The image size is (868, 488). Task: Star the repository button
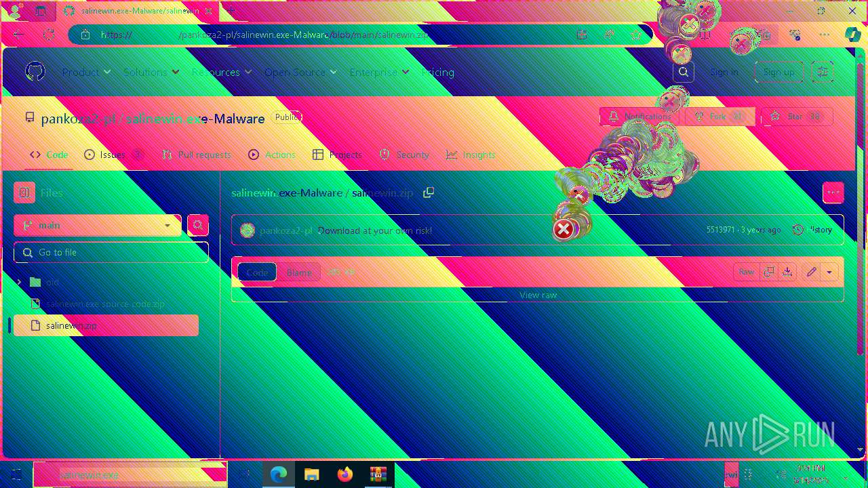coord(797,117)
